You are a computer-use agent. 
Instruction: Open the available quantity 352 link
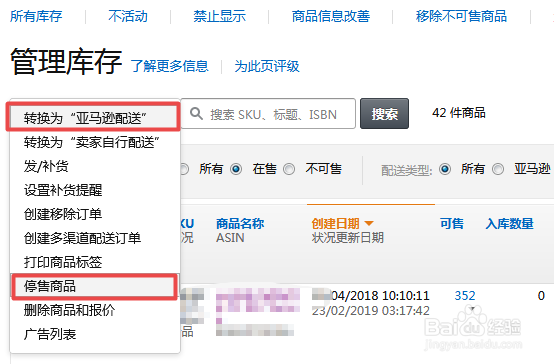pyautogui.click(x=465, y=295)
